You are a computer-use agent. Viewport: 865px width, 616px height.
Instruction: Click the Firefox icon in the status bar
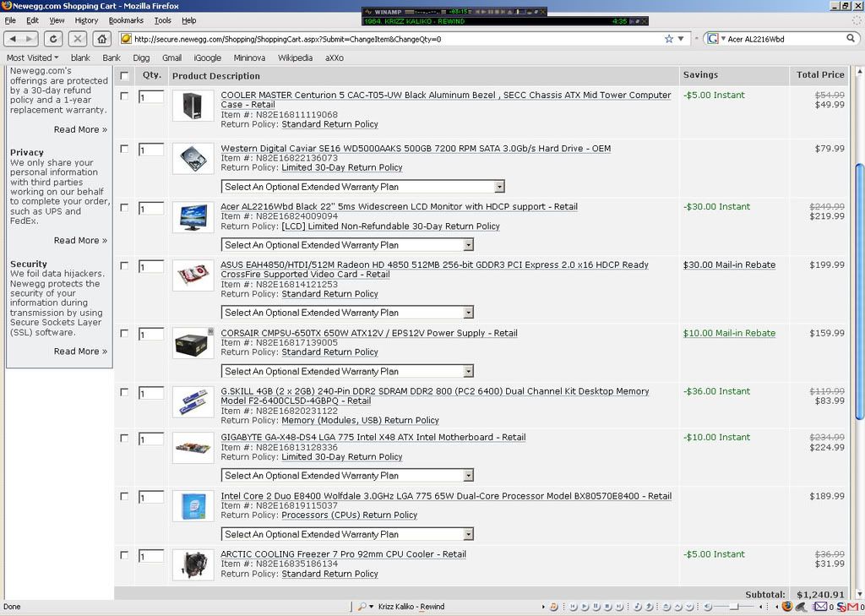[x=787, y=607]
